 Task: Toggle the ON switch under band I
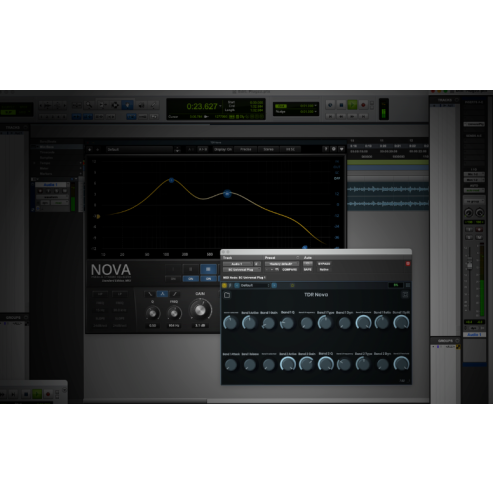point(173,279)
